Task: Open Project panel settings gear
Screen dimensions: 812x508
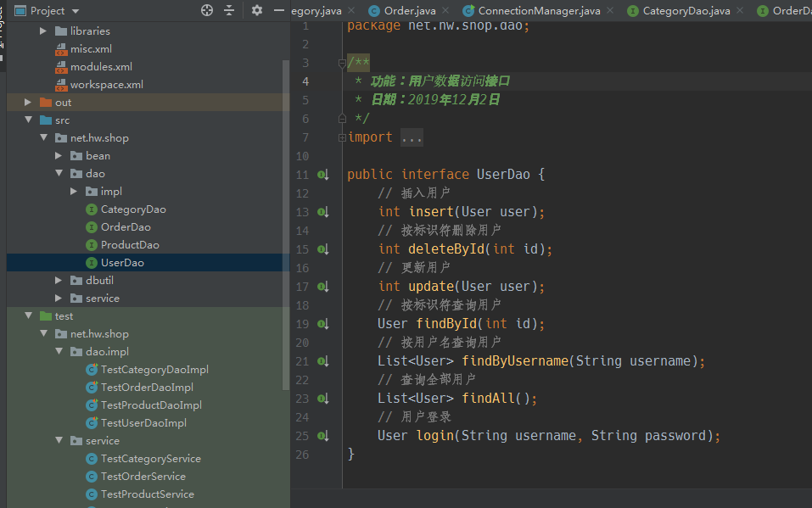Action: [x=256, y=10]
